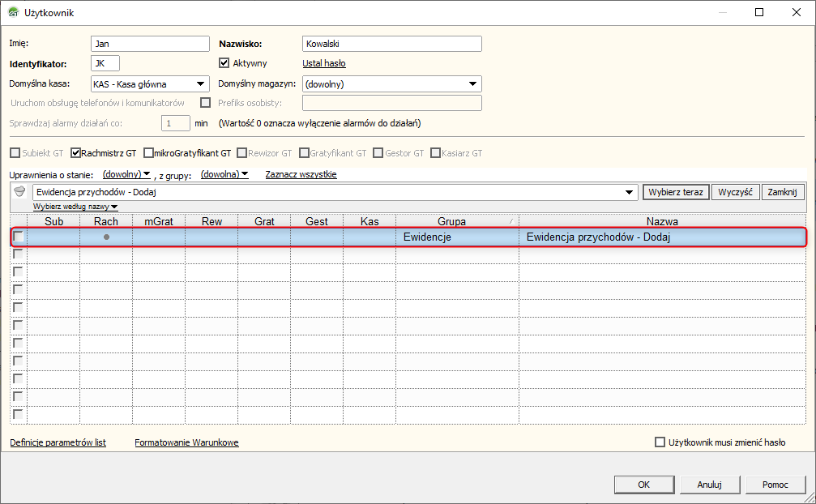The image size is (816, 504).
Task: Tick the Kasiarz GT checkbox
Action: pyautogui.click(x=436, y=153)
